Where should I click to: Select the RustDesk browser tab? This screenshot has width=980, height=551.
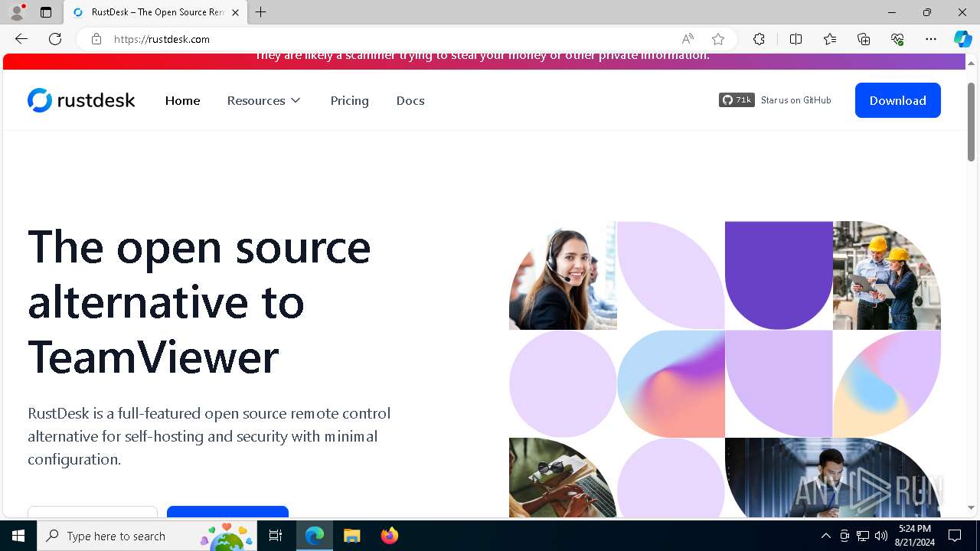[x=155, y=12]
